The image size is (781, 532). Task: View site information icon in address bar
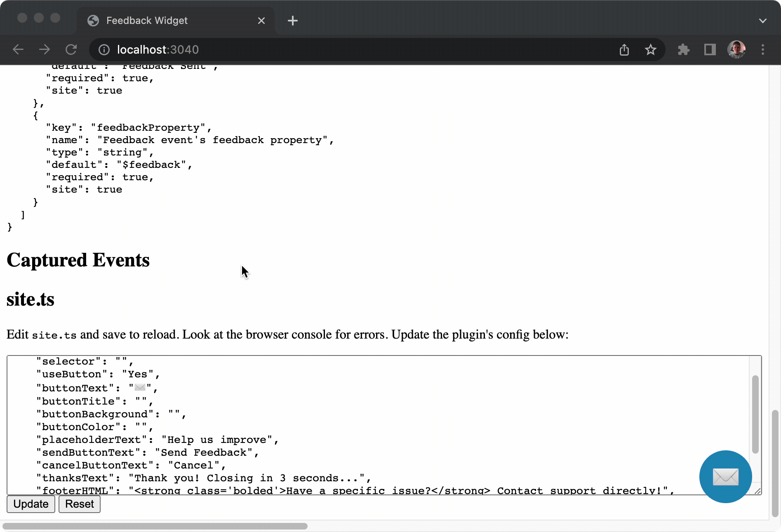104,49
